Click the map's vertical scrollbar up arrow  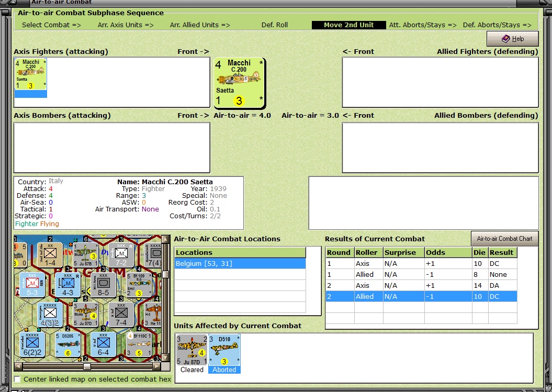(165, 240)
